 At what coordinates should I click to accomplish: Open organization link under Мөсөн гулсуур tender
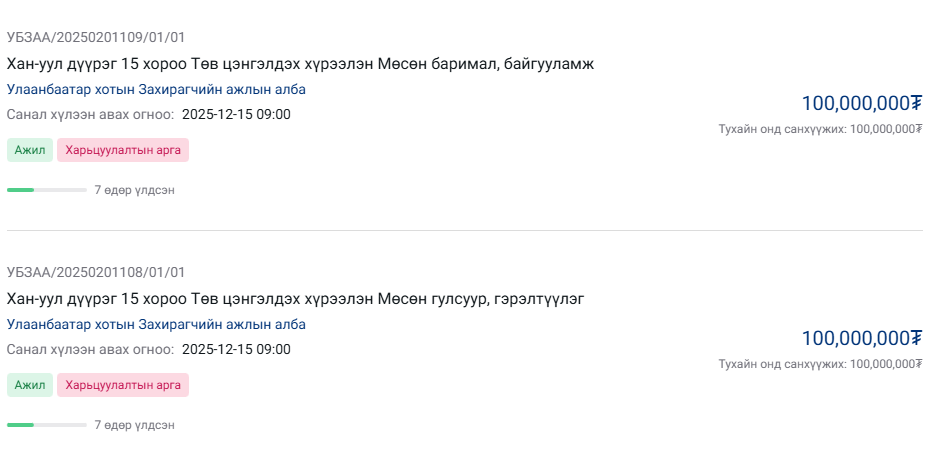[x=156, y=325]
